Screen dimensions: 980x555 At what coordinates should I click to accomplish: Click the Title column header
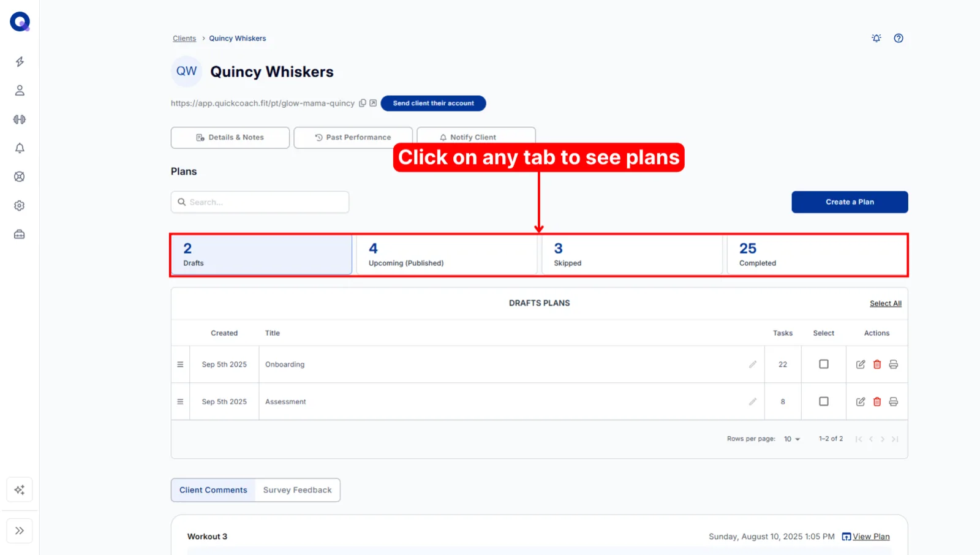pos(273,333)
